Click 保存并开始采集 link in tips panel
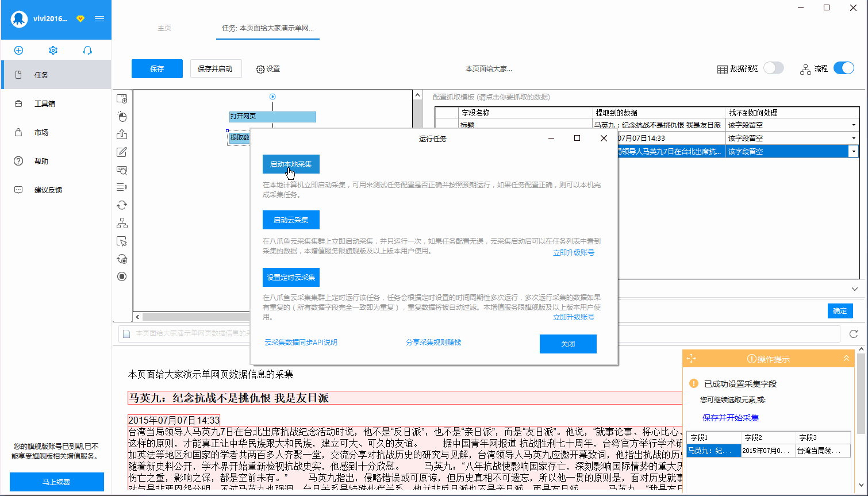The width and height of the screenshot is (868, 496). click(731, 418)
